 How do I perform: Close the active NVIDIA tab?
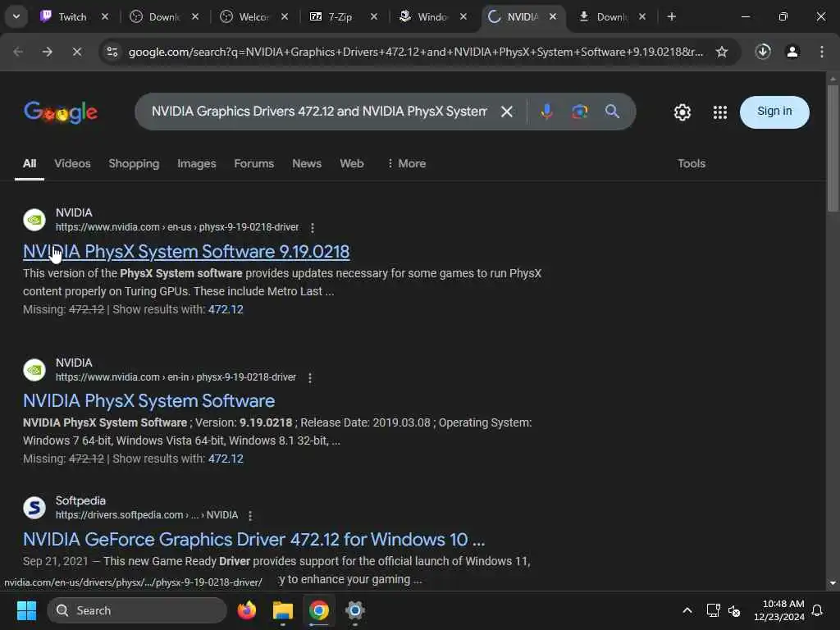click(553, 16)
